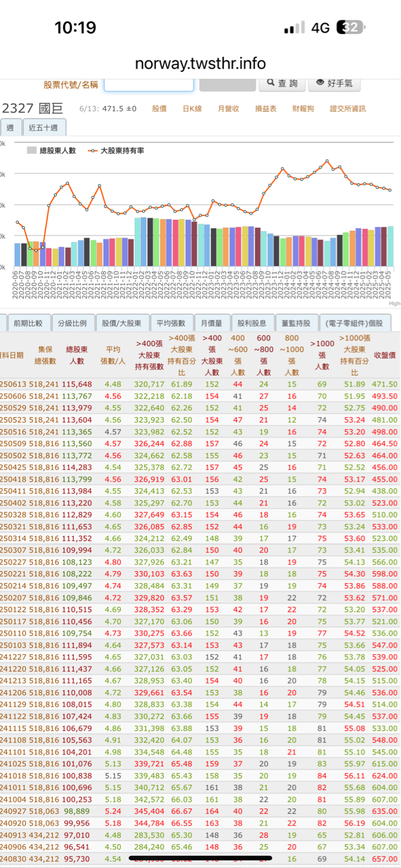Click the >400張大股東持有張數 column header
401x868 pixels.
[149, 355]
